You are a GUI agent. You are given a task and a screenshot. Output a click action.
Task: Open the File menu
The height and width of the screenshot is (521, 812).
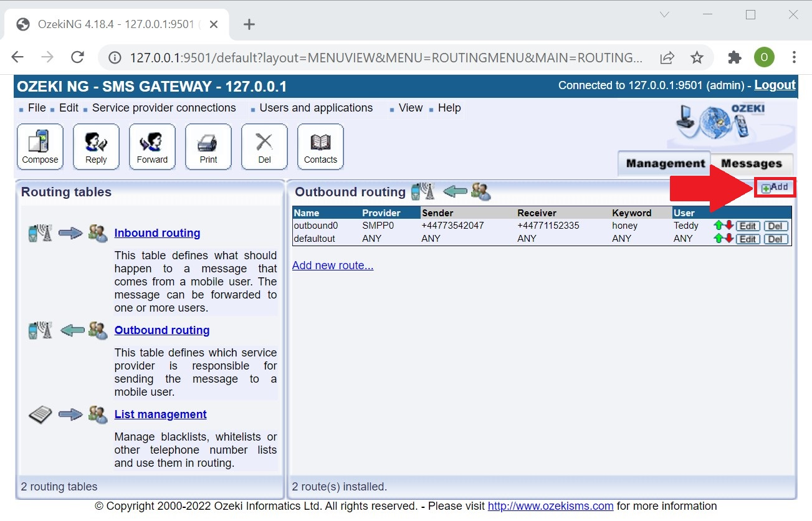[37, 108]
